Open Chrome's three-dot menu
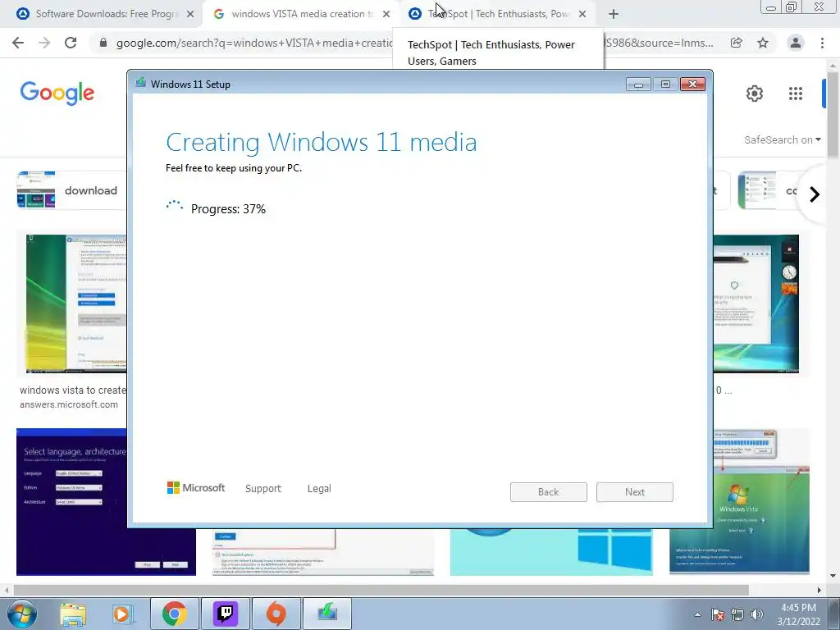Image resolution: width=840 pixels, height=630 pixels. pyautogui.click(x=822, y=43)
